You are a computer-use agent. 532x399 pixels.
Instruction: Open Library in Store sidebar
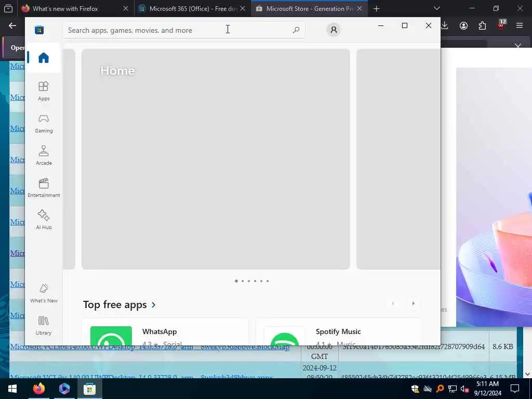pyautogui.click(x=44, y=325)
